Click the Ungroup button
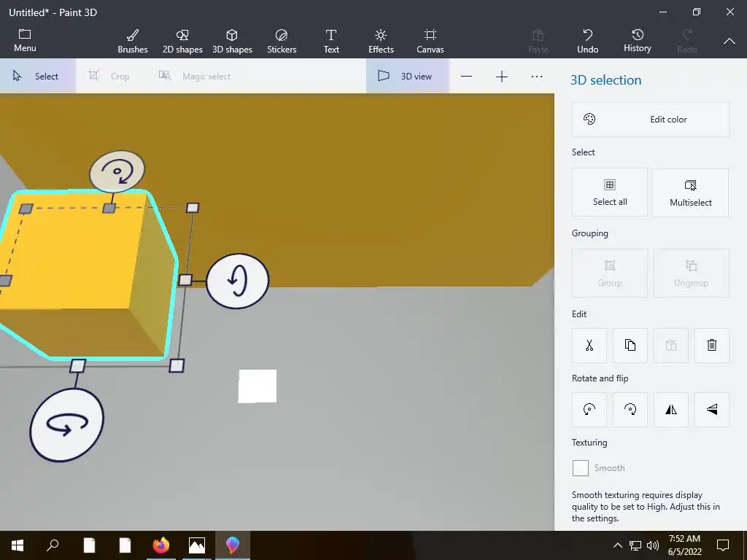Viewport: 747px width, 560px height. tap(692, 273)
